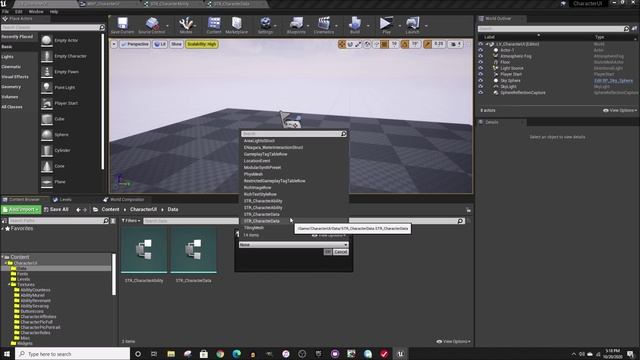Toggle SkyLight visibility eye
The width and height of the screenshot is (640, 360).
point(481,87)
